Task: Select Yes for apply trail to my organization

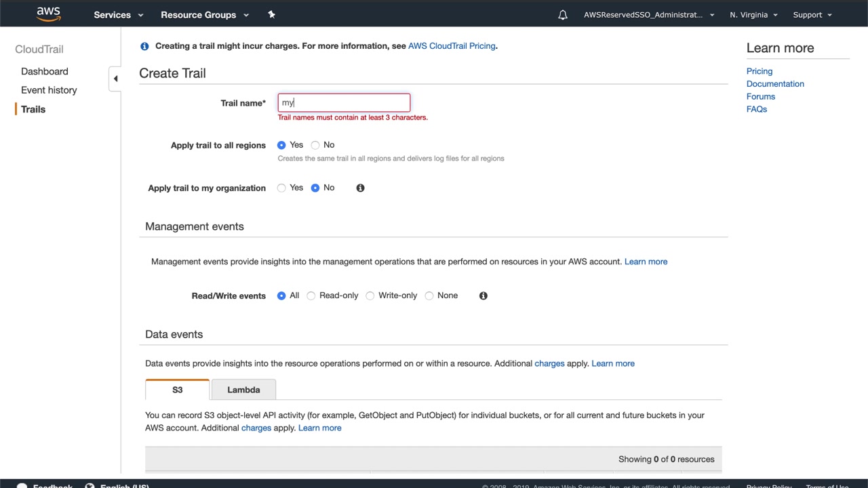Action: (281, 188)
